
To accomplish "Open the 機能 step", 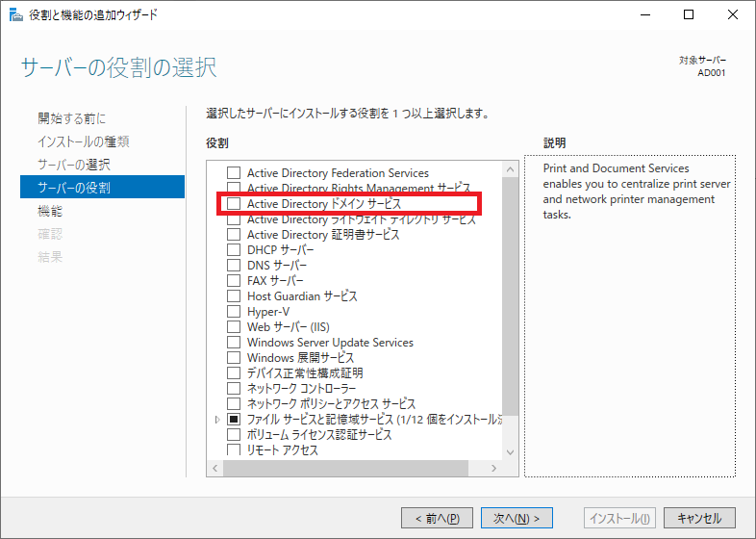I will click(x=50, y=211).
